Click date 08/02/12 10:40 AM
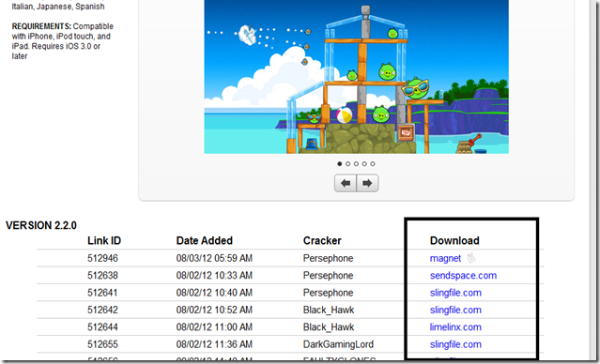Screen dimensions: 600x364 (x=214, y=293)
